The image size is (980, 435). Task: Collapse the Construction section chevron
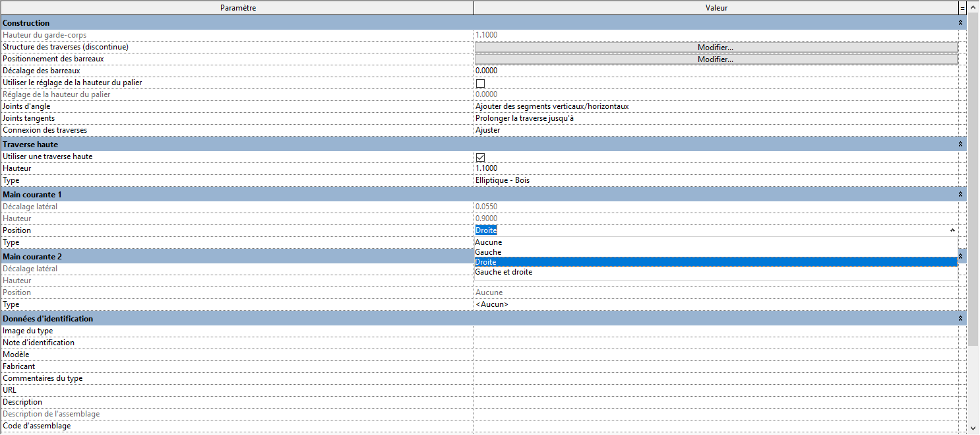coord(960,23)
